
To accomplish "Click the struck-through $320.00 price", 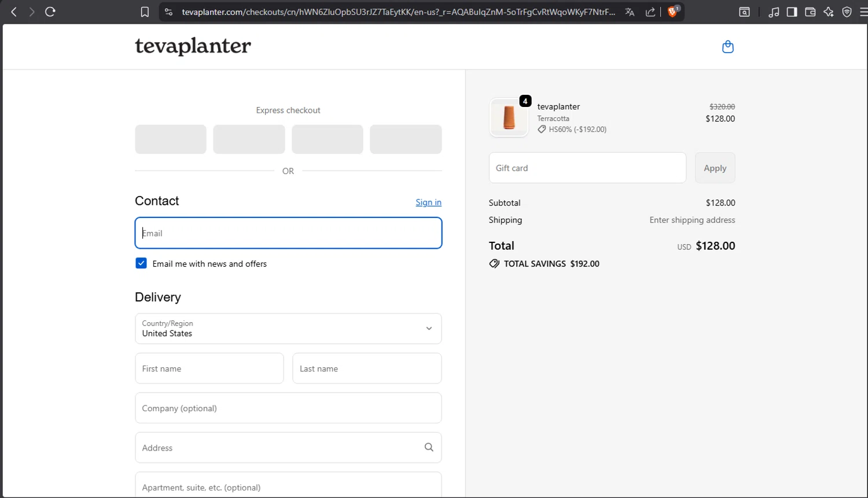I will coord(722,106).
